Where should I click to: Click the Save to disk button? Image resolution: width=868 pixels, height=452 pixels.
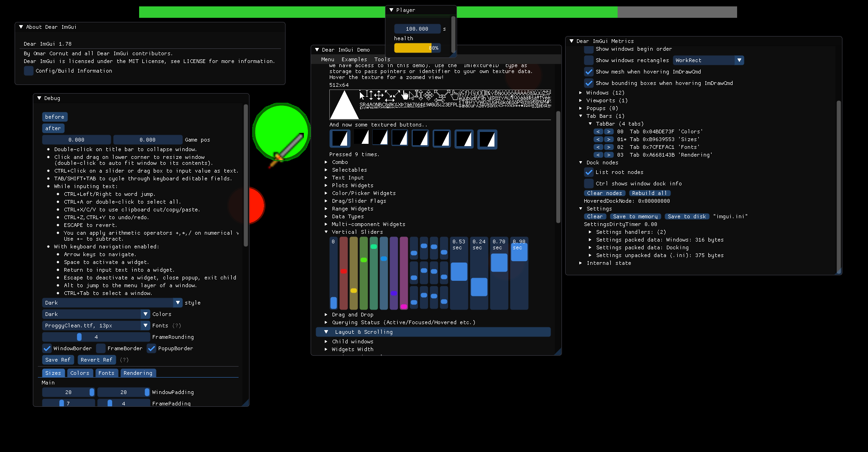686,216
